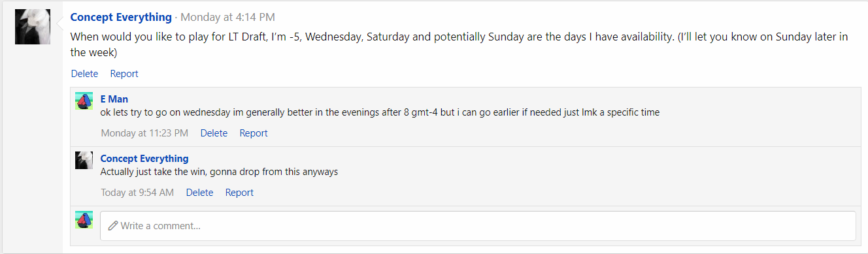Report the 'take the win' comment
The image size is (868, 254).
tap(239, 193)
